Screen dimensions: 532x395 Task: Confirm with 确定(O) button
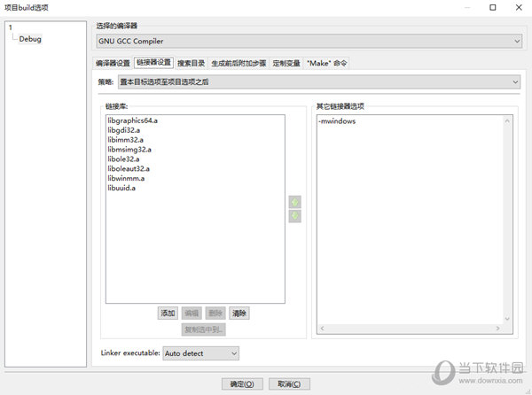click(242, 384)
